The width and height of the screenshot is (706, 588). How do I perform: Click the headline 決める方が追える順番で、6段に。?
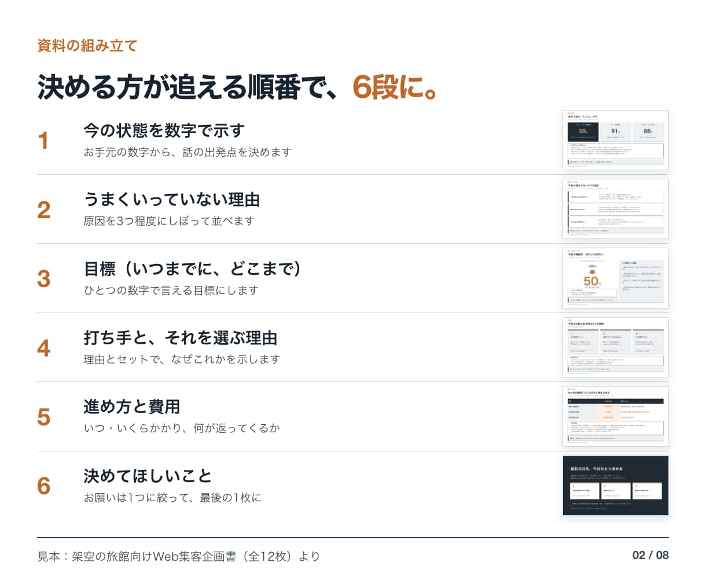237,87
